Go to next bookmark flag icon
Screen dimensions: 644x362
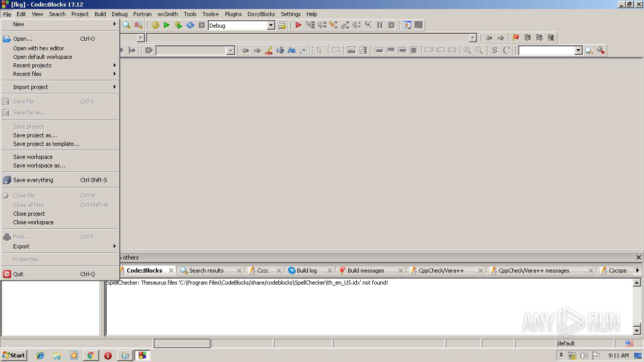point(539,38)
